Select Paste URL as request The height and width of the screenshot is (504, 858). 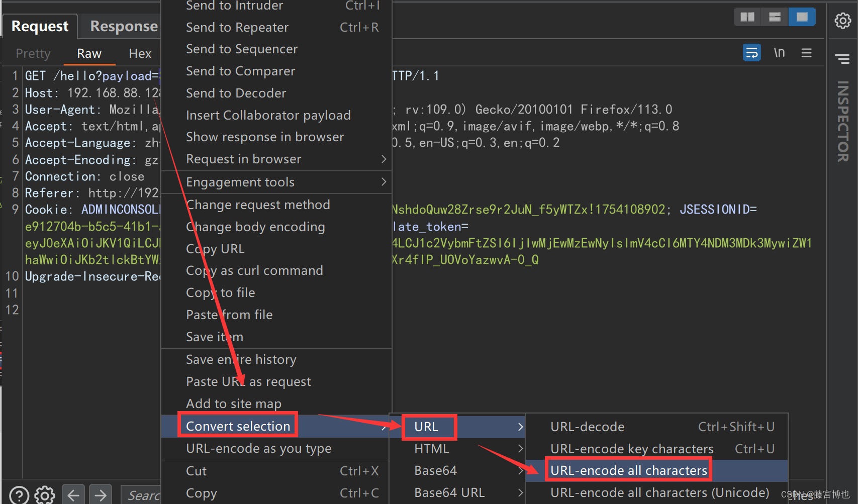(x=276, y=381)
